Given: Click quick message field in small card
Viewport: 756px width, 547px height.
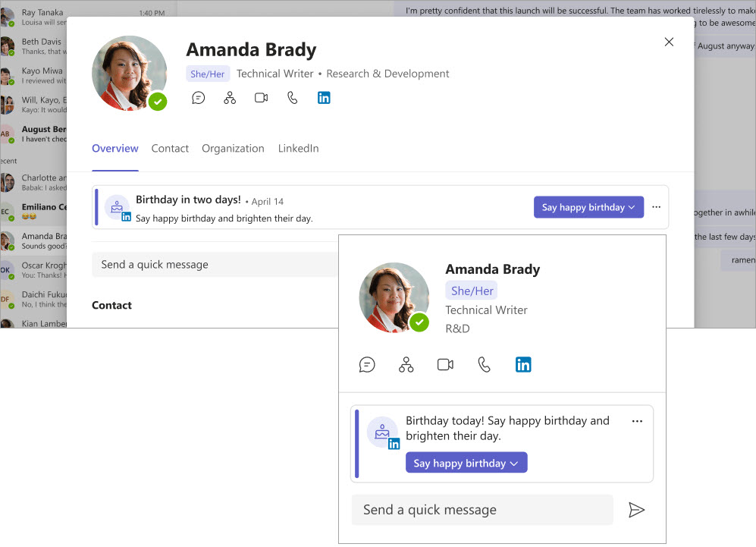Looking at the screenshot, I should click(482, 510).
